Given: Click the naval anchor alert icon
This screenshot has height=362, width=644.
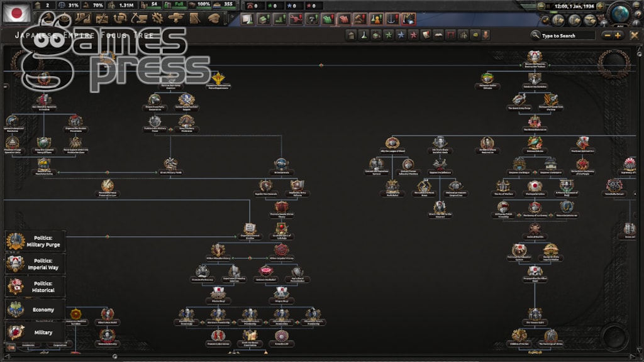Looking at the screenshot, I should point(392,19).
